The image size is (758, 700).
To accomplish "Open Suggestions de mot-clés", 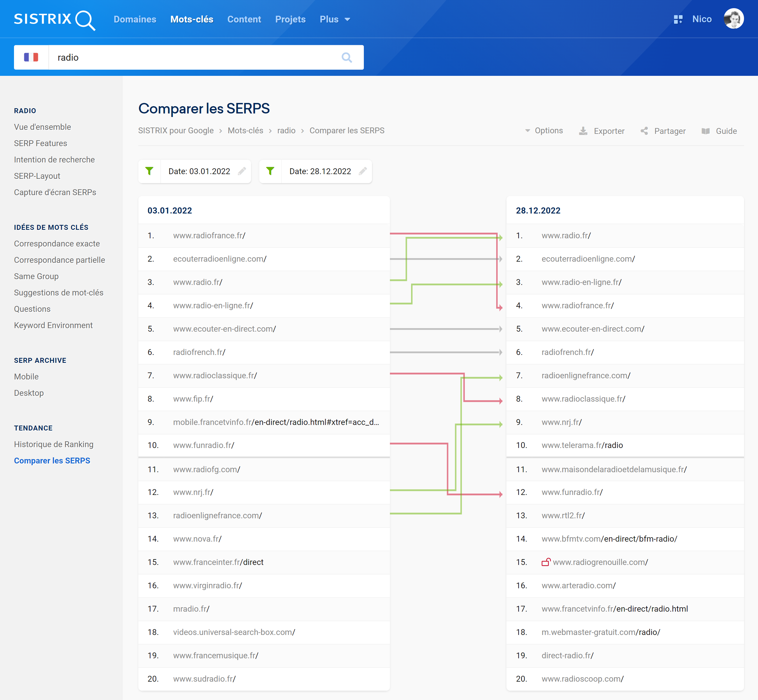I will point(59,293).
